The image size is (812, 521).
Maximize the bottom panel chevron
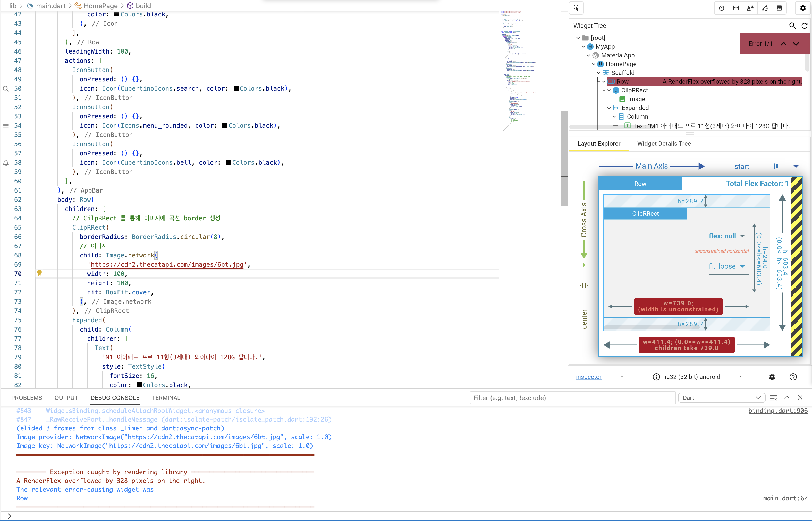click(786, 398)
